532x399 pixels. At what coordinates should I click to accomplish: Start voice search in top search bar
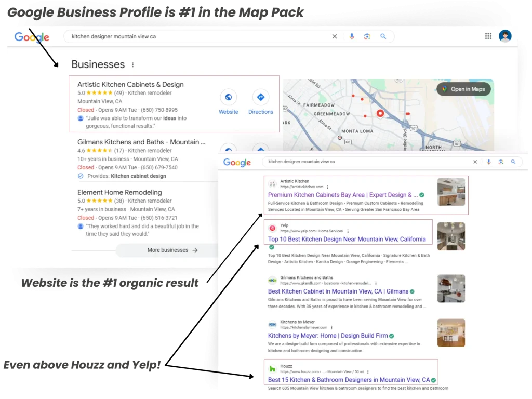click(x=352, y=36)
